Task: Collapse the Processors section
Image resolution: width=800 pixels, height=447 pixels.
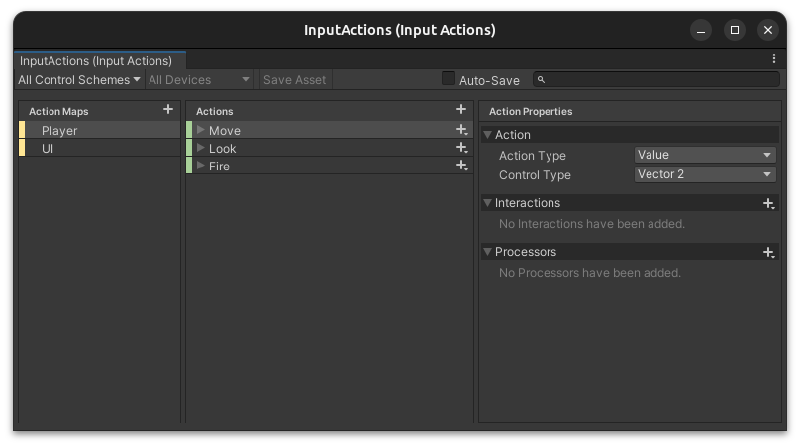Action: [x=487, y=252]
